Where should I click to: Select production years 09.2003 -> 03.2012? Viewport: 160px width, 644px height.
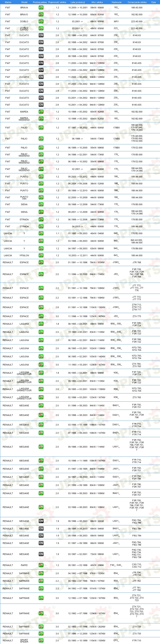click(78, 177)
